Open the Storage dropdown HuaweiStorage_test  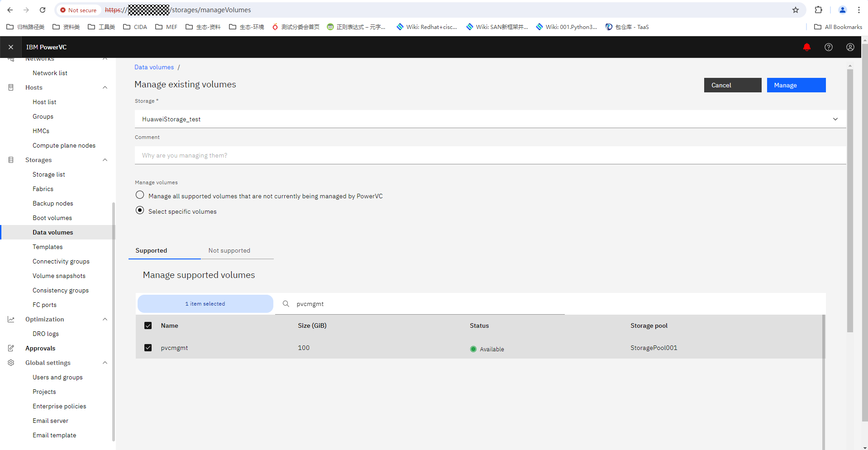490,119
